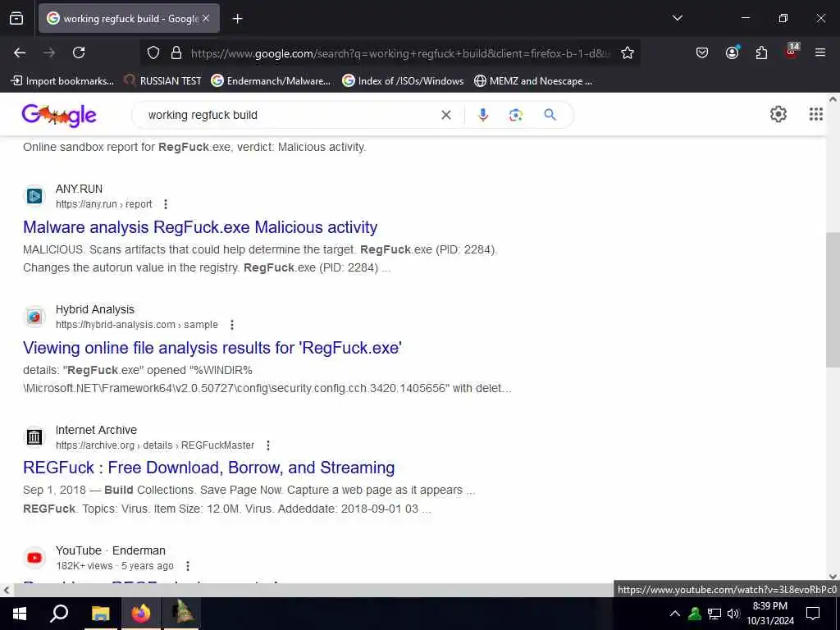Open RUSSIAN TEST bookmark
This screenshot has width=840, height=630.
coord(163,81)
